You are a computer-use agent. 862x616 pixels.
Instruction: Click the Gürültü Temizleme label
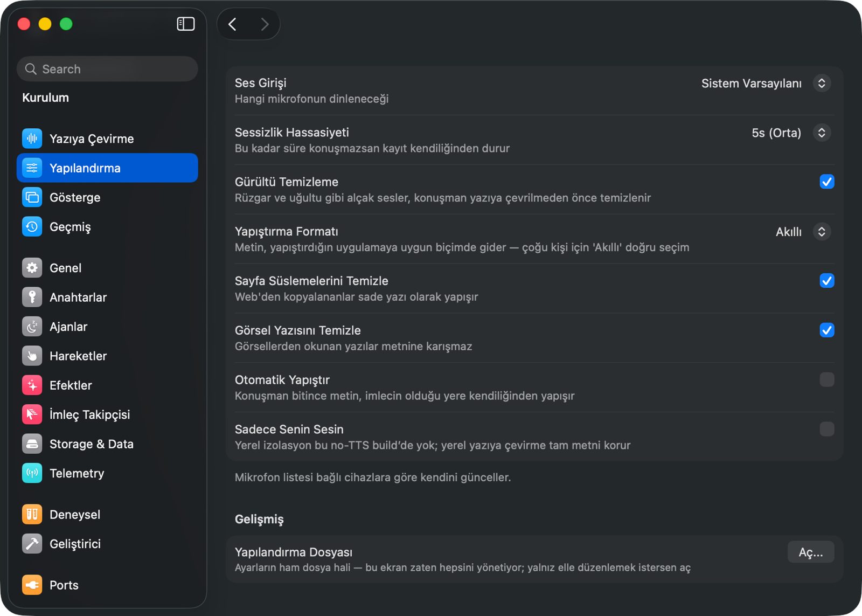click(287, 182)
